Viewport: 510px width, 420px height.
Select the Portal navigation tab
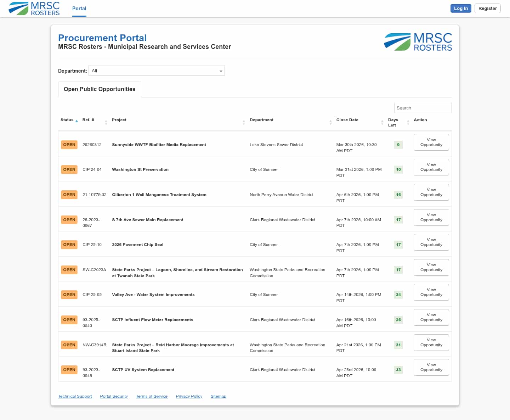click(79, 9)
